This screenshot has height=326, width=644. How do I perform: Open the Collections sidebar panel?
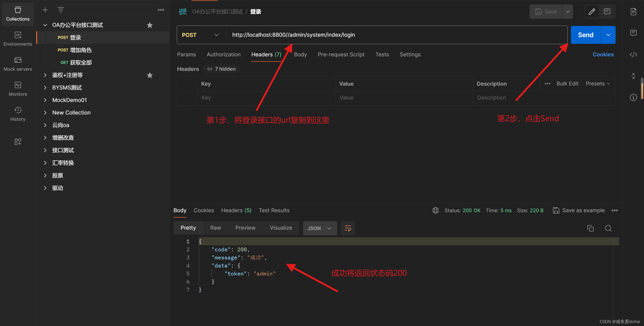coord(18,14)
